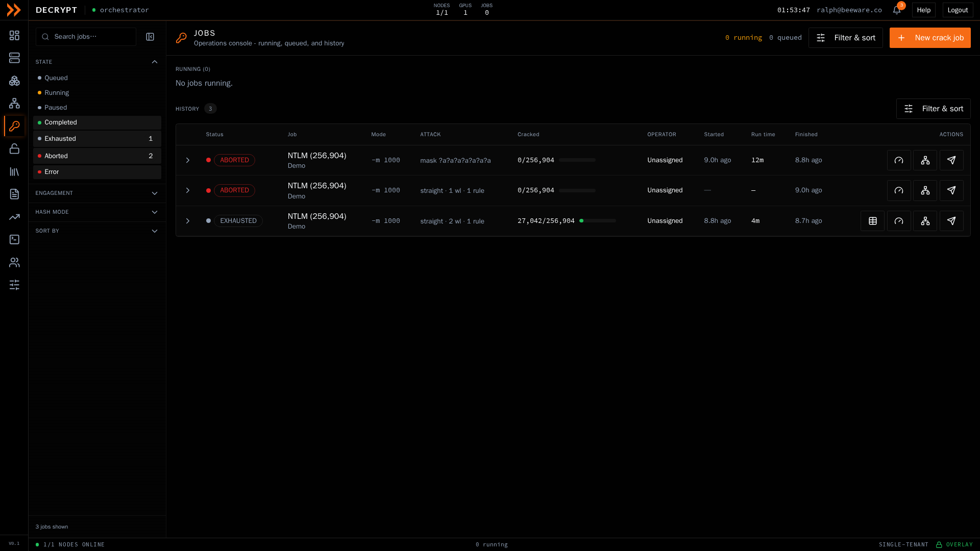Collapse the filter side panel icon
This screenshot has width=980, height=551.
[150, 37]
